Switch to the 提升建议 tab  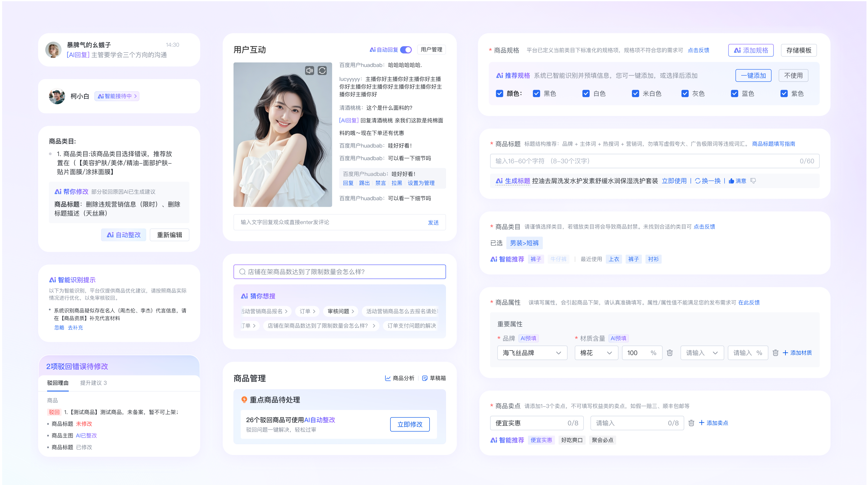[93, 383]
